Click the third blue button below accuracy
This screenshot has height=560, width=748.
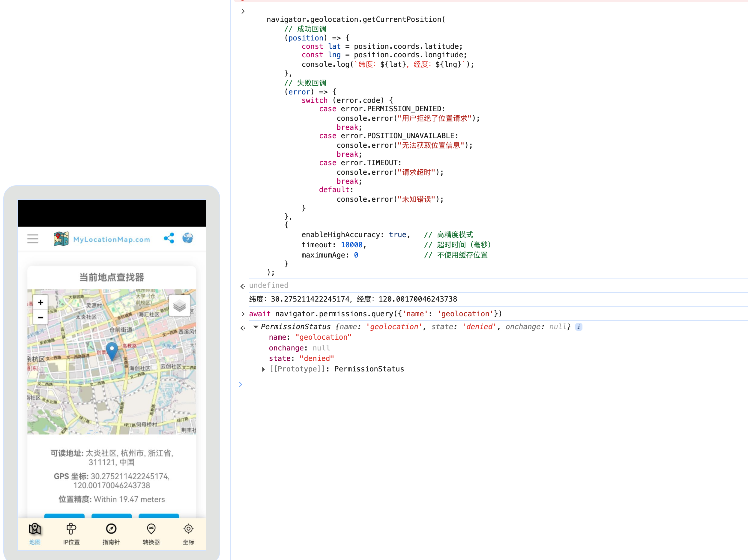[159, 516]
